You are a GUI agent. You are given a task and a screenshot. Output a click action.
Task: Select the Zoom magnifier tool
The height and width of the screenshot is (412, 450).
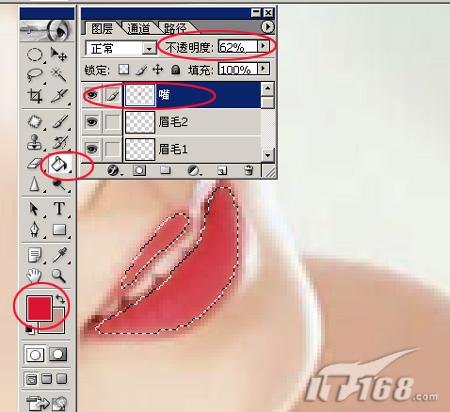tap(59, 276)
